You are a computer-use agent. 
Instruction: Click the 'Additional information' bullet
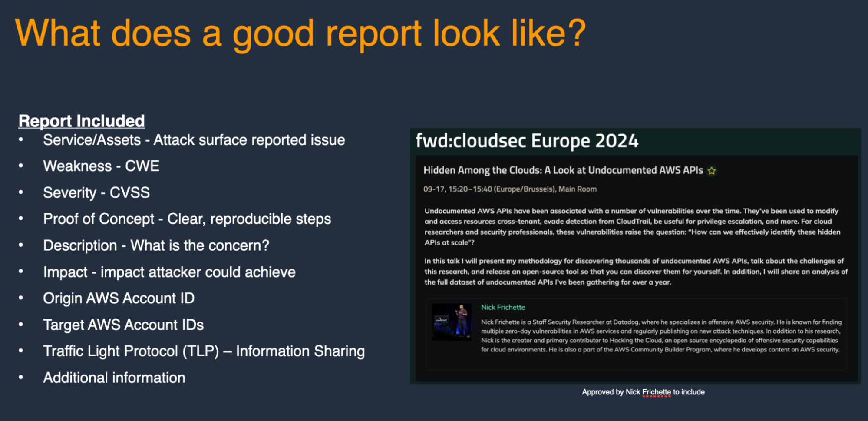pos(114,378)
